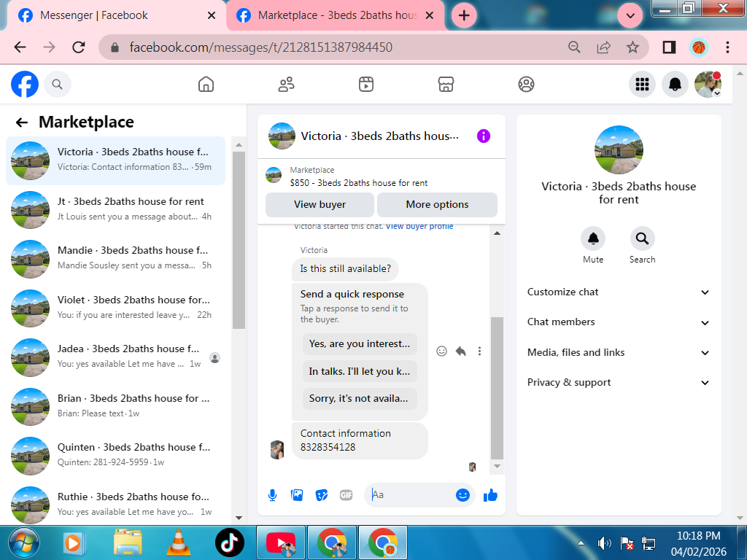
Task: Bookmark this page with star icon
Action: point(632,47)
